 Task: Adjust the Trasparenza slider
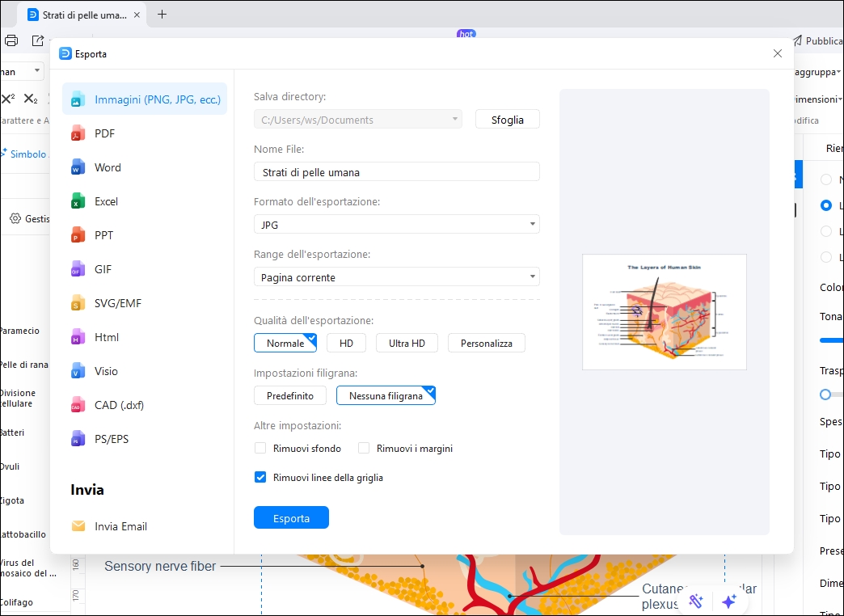[x=827, y=394]
